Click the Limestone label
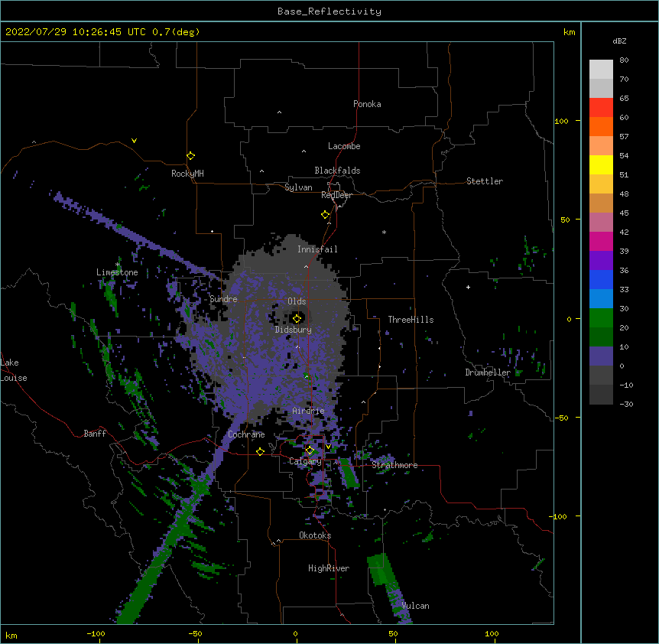659x644 pixels. coord(117,272)
